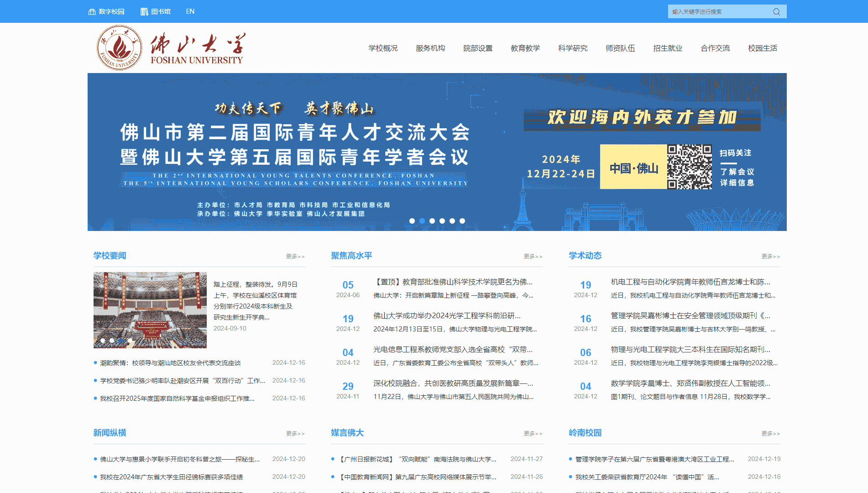Open the 学校要闻 section heading
Image resolution: width=868 pixels, height=493 pixels.
[x=110, y=256]
